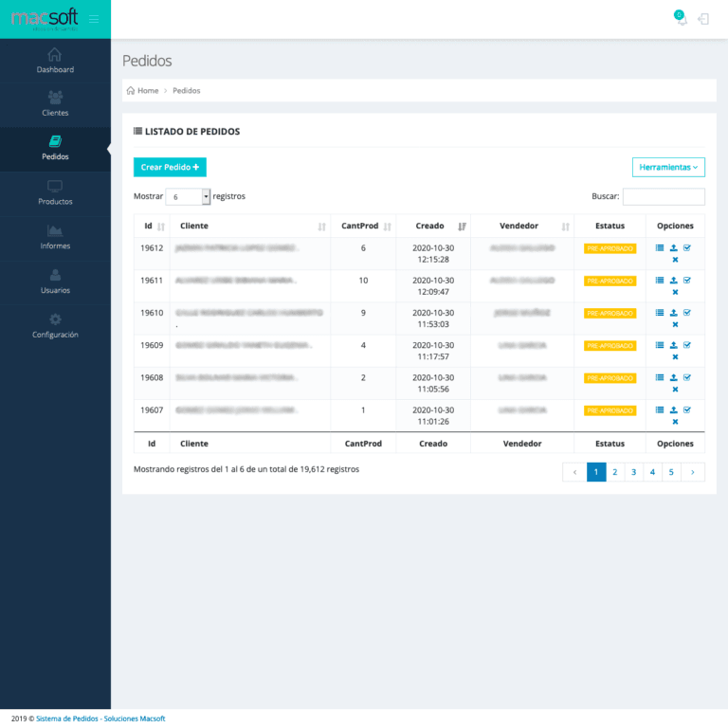This screenshot has height=728, width=728.
Task: Open the notifications bell
Action: click(x=681, y=19)
